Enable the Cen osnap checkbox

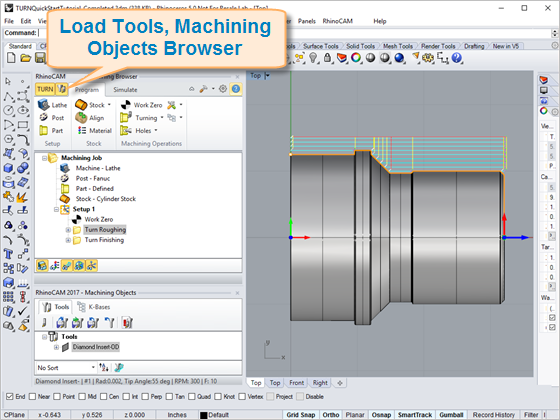coord(104,396)
